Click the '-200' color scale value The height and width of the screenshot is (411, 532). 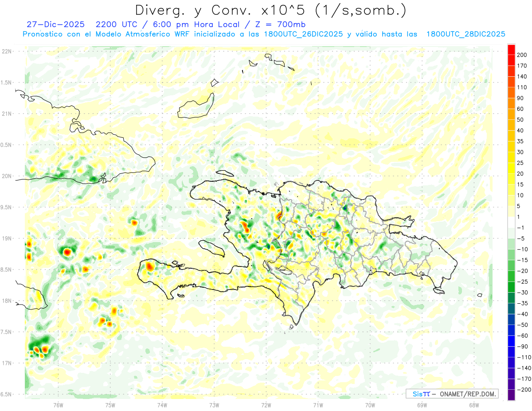tap(524, 390)
